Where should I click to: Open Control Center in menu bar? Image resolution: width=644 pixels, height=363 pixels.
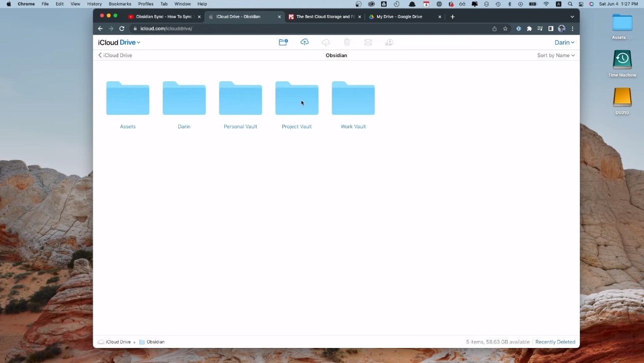point(581,4)
